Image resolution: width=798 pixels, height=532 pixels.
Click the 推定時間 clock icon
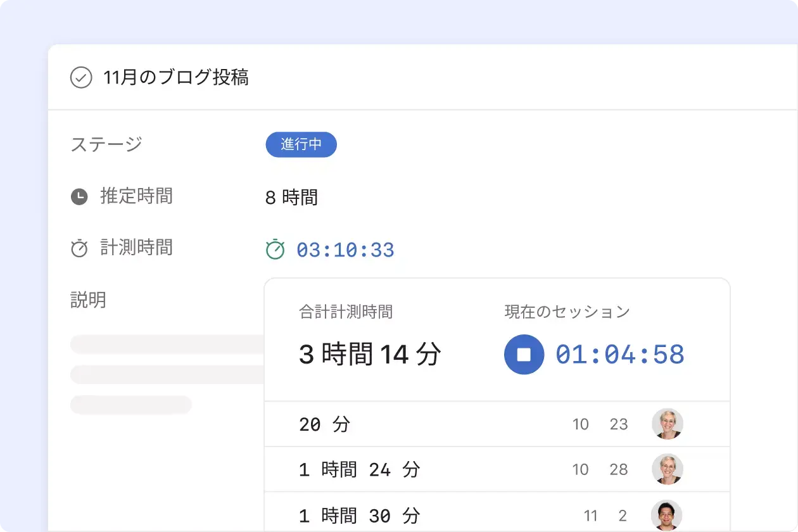click(79, 197)
